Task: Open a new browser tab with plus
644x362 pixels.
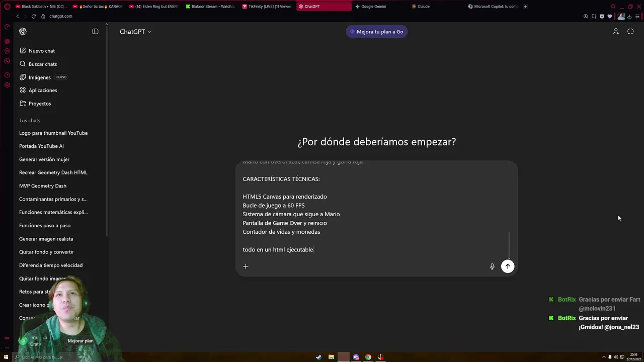Action: 525,7
